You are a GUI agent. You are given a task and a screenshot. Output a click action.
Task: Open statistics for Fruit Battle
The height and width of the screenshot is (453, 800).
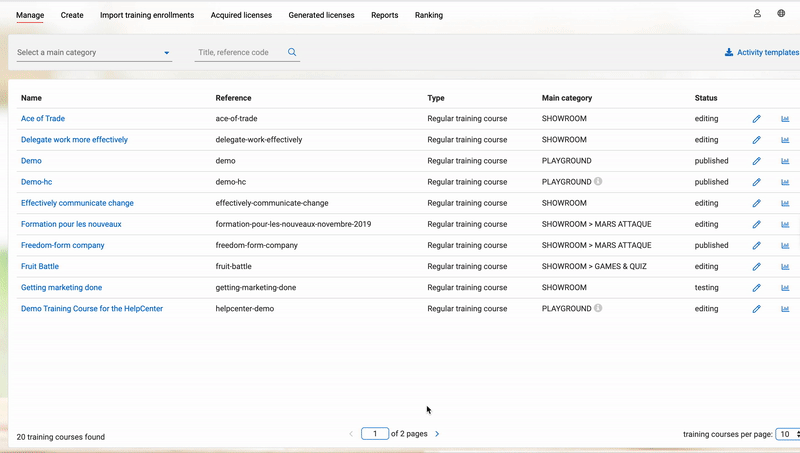pos(785,267)
